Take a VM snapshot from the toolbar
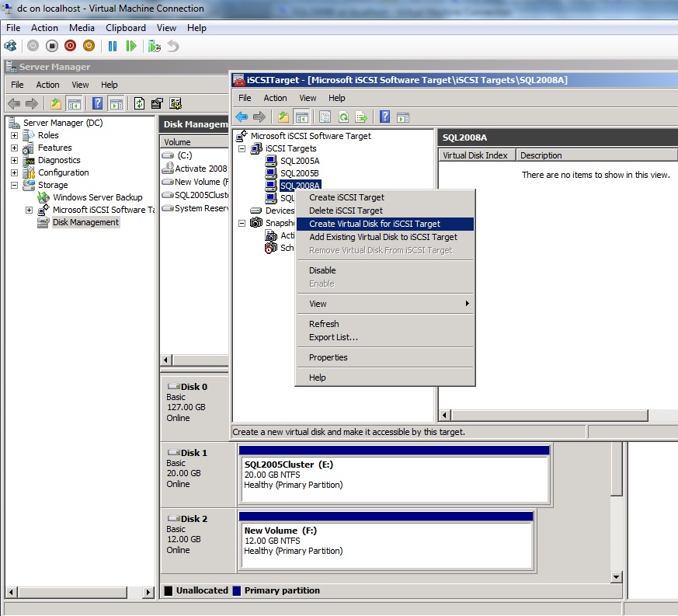Image resolution: width=678 pixels, height=616 pixels. 155,46
